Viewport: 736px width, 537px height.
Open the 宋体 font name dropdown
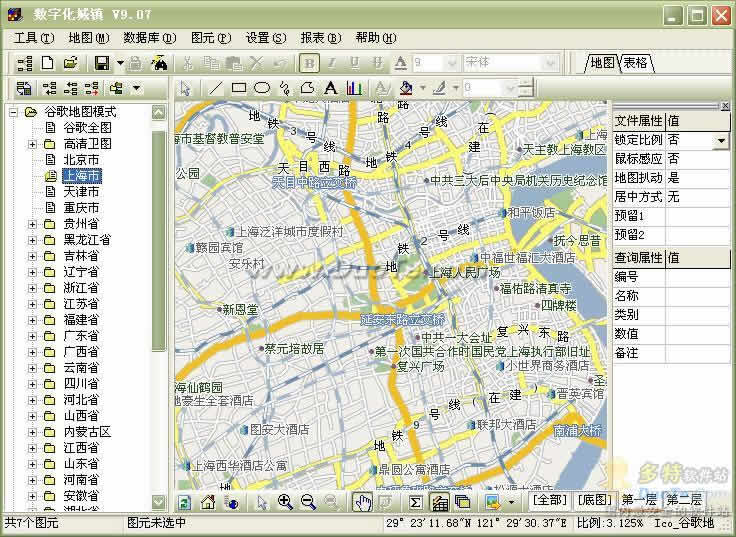tap(550, 63)
